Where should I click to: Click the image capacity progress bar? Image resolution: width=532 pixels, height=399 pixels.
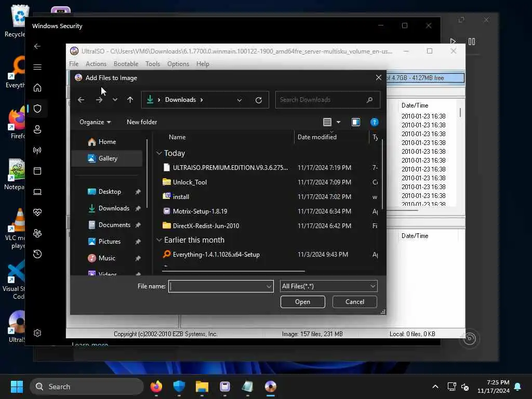pyautogui.click(x=425, y=78)
